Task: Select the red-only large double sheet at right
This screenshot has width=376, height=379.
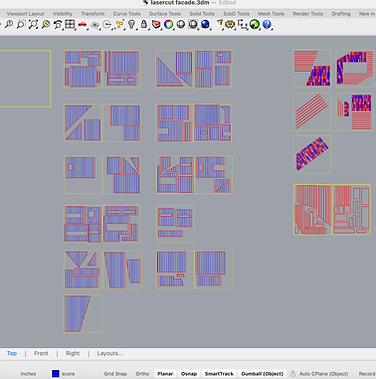Action: 332,210
